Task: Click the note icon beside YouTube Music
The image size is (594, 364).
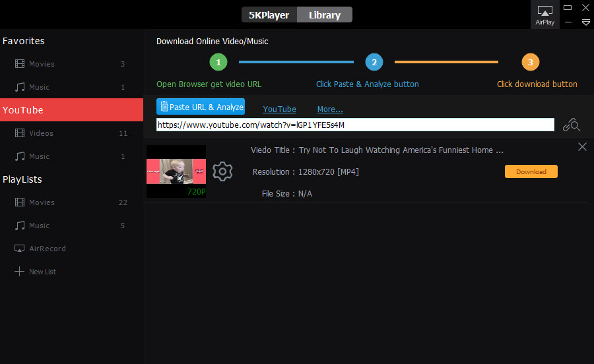Action: (x=20, y=156)
